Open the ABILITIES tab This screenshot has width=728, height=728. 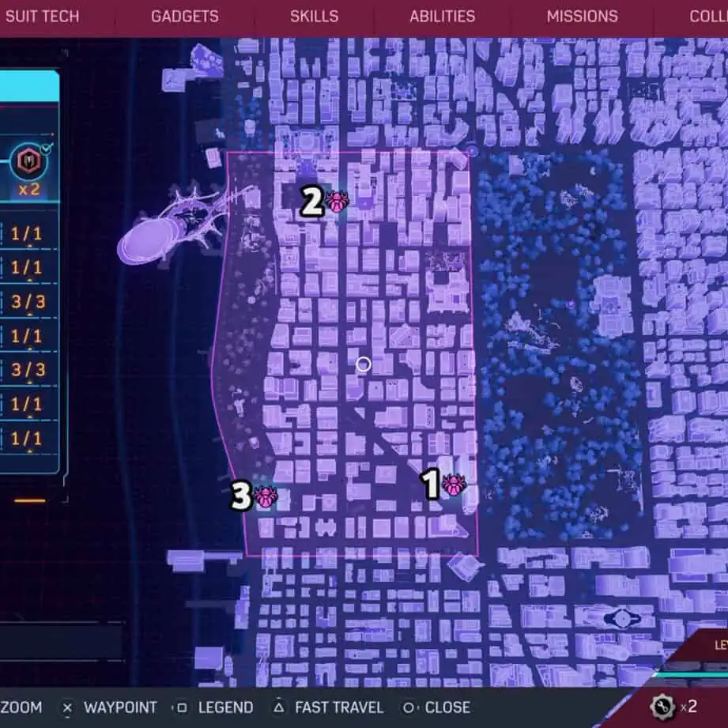pyautogui.click(x=443, y=17)
